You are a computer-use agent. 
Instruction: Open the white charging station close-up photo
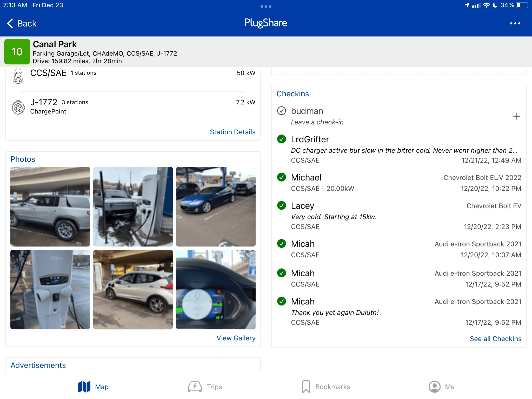pyautogui.click(x=50, y=289)
